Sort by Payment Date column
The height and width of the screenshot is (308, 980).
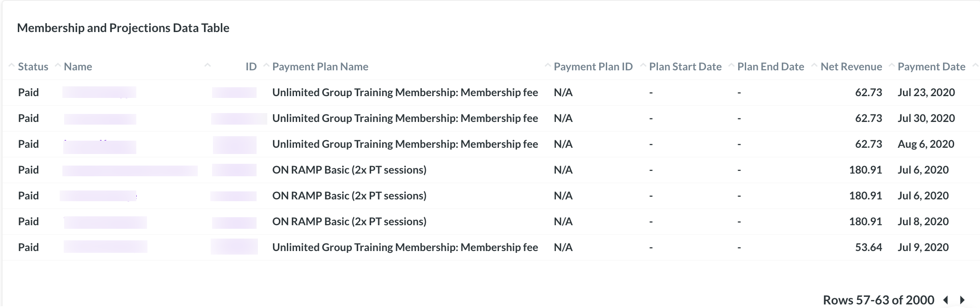coord(931,67)
